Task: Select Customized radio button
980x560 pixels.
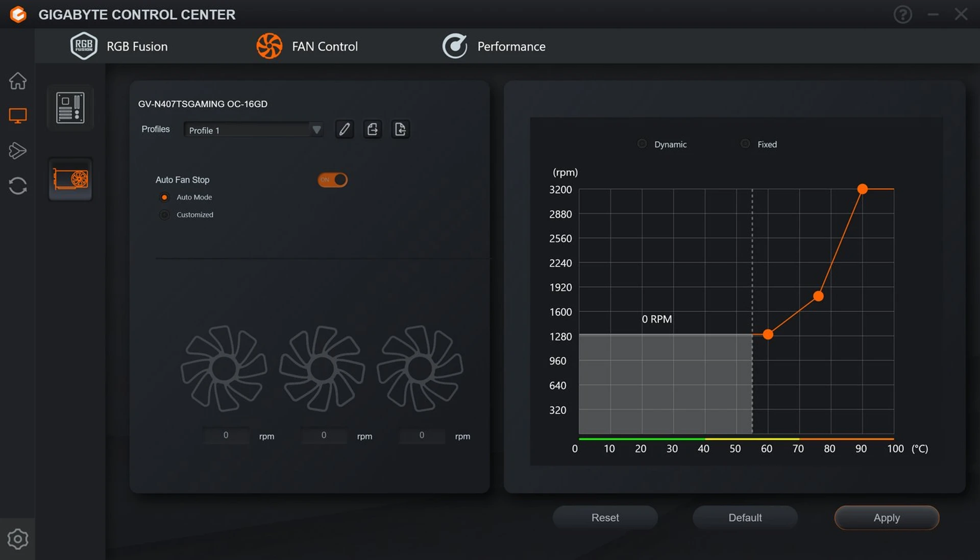Action: click(164, 215)
